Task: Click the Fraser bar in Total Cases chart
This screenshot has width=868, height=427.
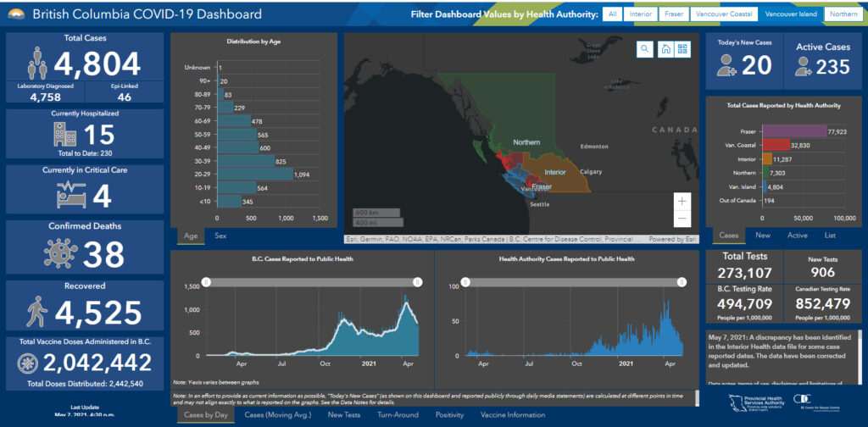Action: (x=794, y=131)
